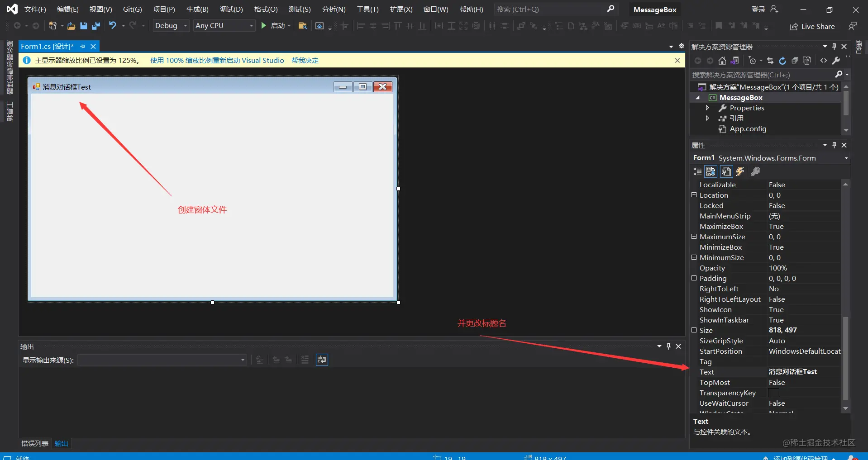The height and width of the screenshot is (460, 868).
Task: Toggle the Properties page view button
Action: point(726,171)
